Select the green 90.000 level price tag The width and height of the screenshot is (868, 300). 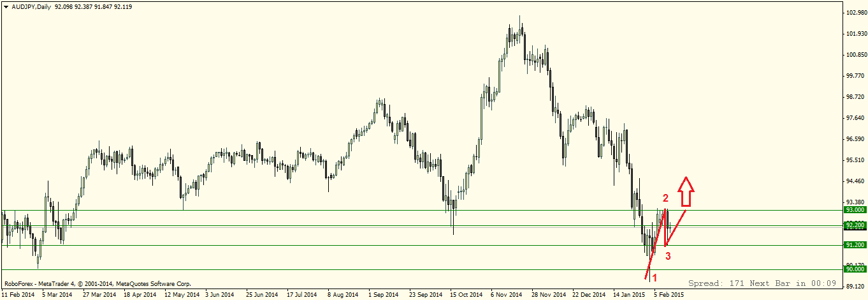[x=855, y=269]
